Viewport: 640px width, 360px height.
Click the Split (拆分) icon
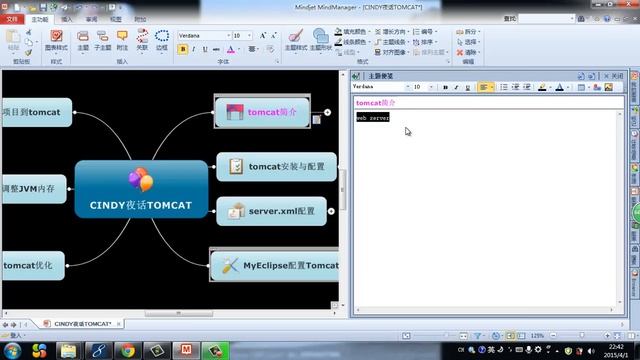[x=460, y=31]
